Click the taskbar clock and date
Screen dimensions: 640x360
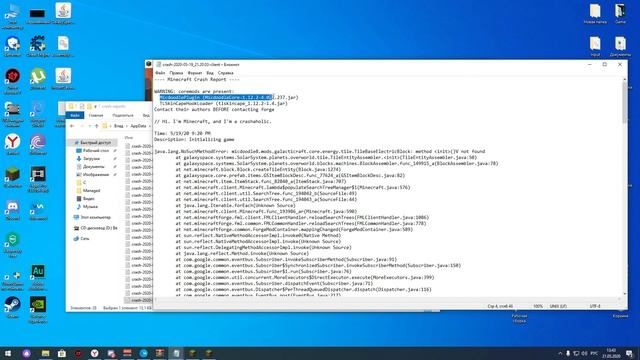tap(611, 353)
